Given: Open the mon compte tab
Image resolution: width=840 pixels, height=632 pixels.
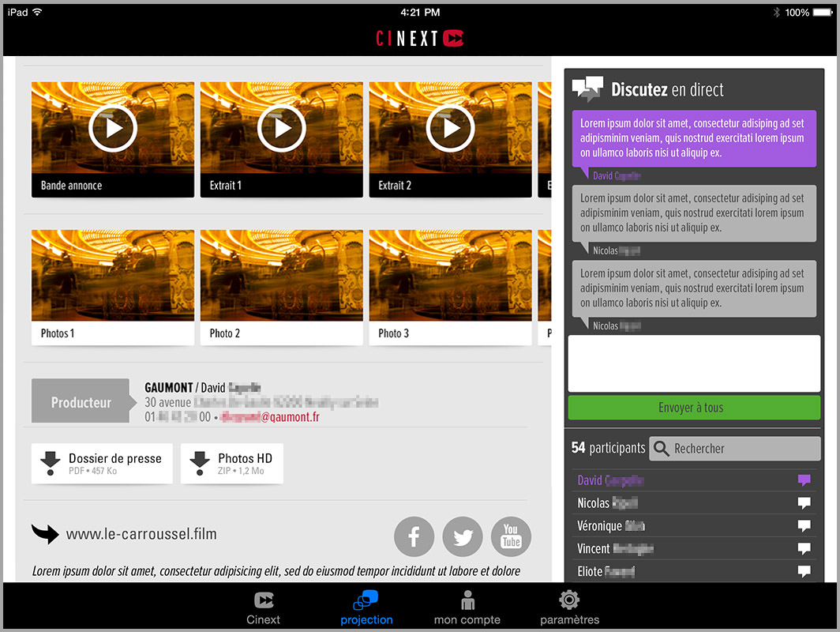Looking at the screenshot, I should pyautogui.click(x=467, y=608).
